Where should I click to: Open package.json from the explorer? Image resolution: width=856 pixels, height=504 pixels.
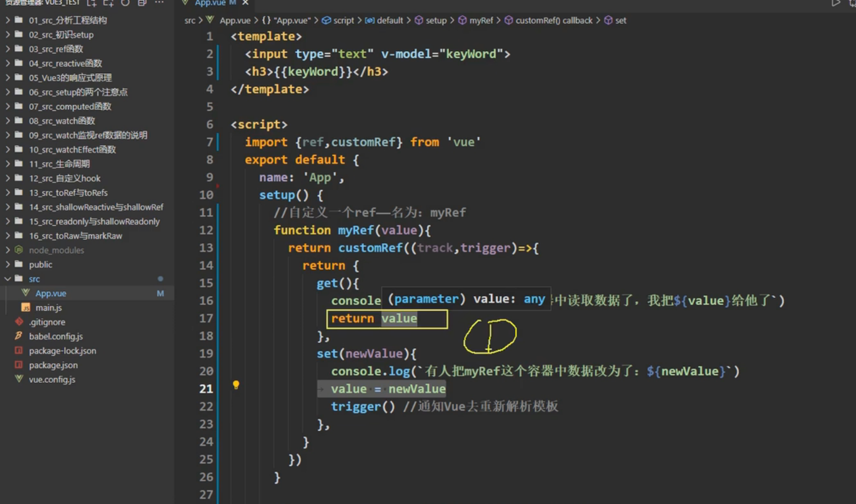coord(53,365)
